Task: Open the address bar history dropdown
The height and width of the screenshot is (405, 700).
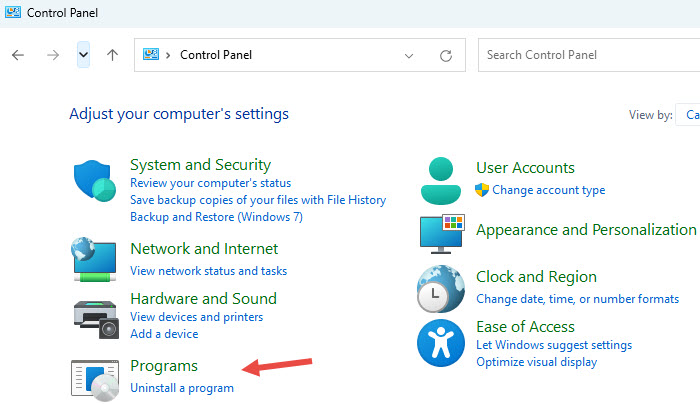Action: (x=409, y=55)
